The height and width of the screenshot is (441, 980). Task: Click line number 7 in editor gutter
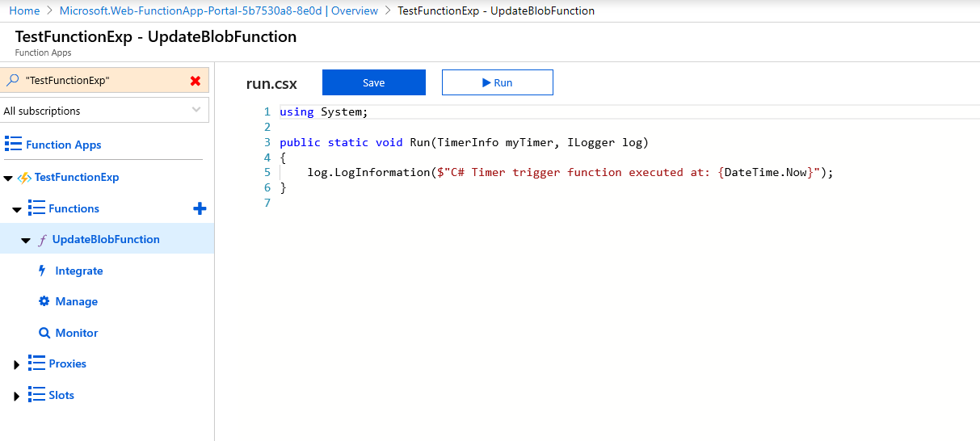(267, 202)
